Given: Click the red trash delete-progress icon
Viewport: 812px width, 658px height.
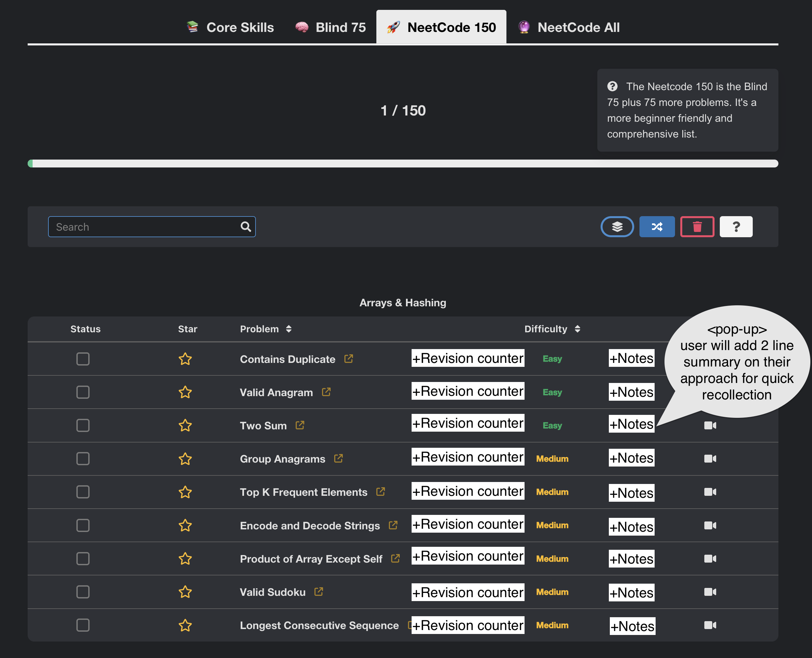Looking at the screenshot, I should point(697,227).
